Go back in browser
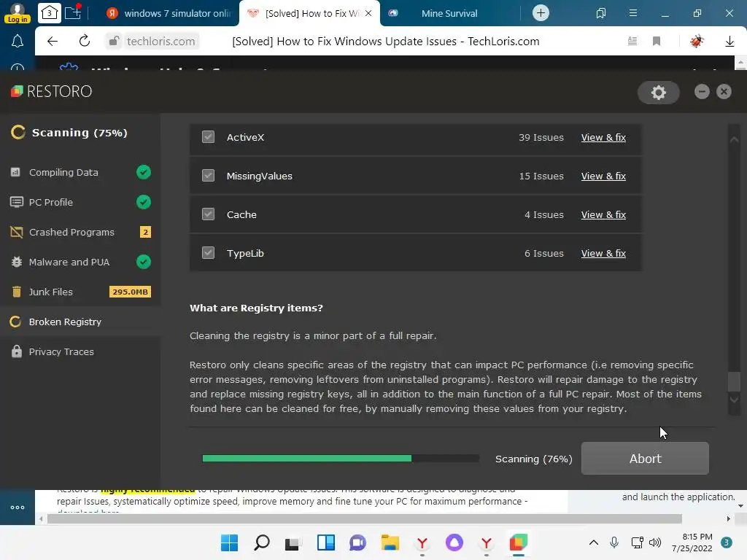This screenshot has width=747, height=560. pyautogui.click(x=53, y=42)
